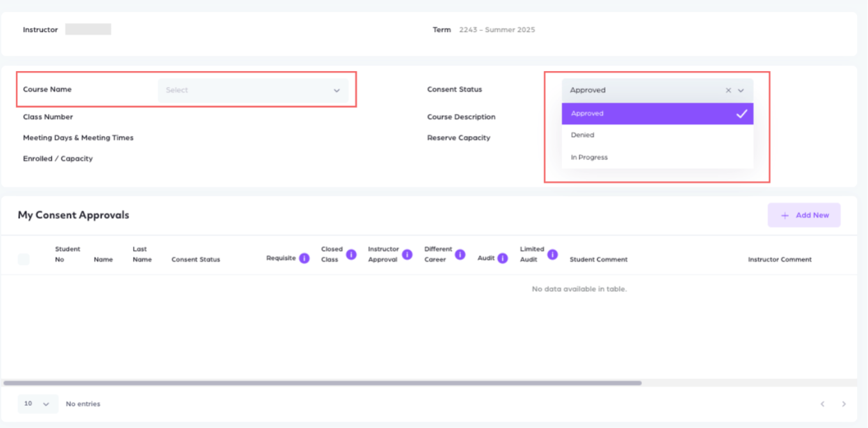The height and width of the screenshot is (428, 868).
Task: Toggle the select-all checkbox in table header
Action: [24, 259]
